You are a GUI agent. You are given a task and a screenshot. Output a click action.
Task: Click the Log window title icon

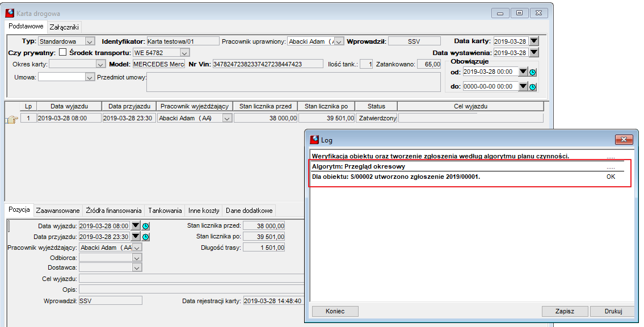pos(314,140)
